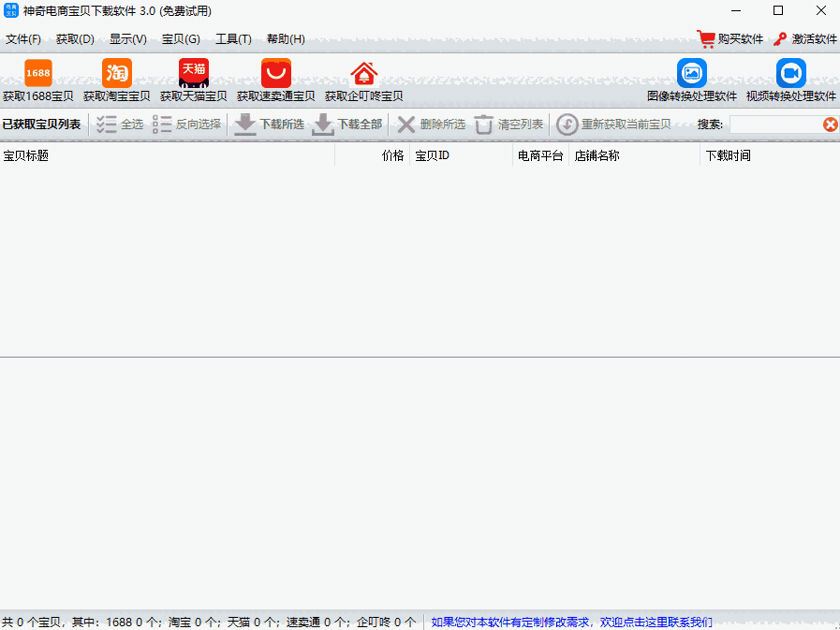Click 下载全部 to download all
The height and width of the screenshot is (630, 840).
click(347, 125)
